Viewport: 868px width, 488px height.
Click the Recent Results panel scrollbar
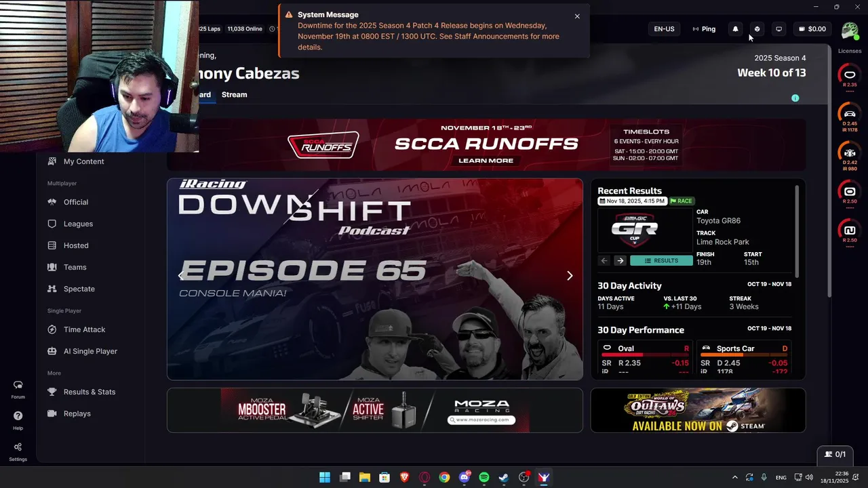pos(797,230)
